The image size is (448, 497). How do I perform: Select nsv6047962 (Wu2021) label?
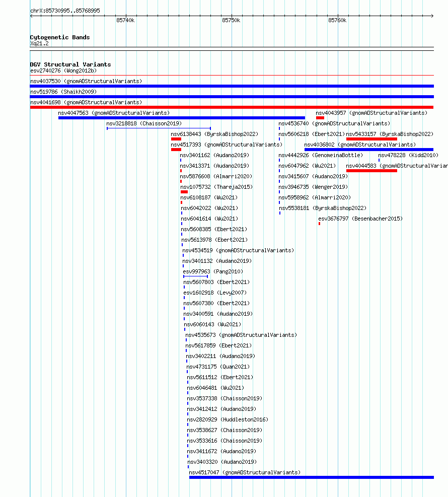(x=307, y=166)
